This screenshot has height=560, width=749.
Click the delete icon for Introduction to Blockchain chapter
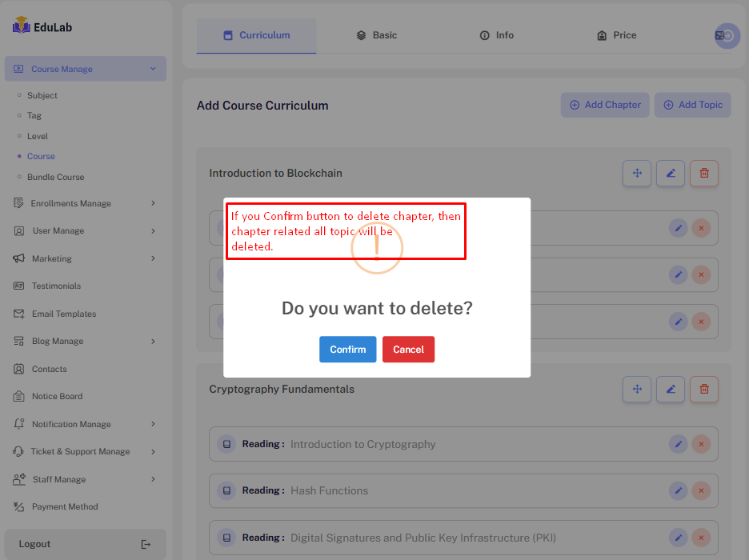[x=704, y=173]
